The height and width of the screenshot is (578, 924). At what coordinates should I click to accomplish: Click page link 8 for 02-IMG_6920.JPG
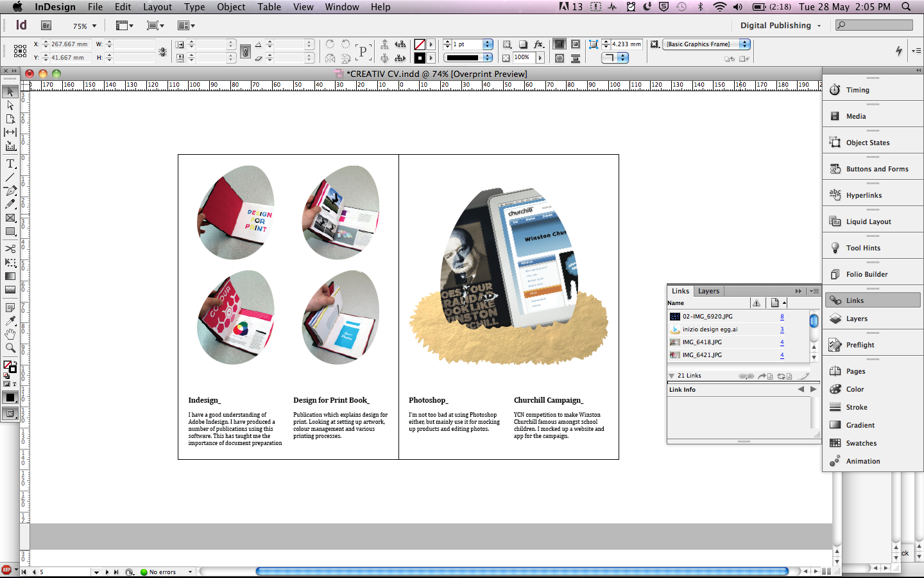782,317
